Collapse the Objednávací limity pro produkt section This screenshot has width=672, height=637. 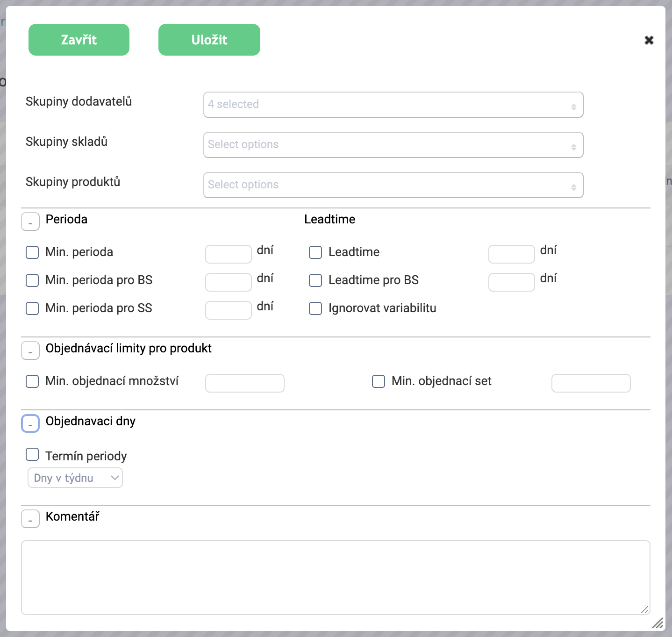(30, 351)
